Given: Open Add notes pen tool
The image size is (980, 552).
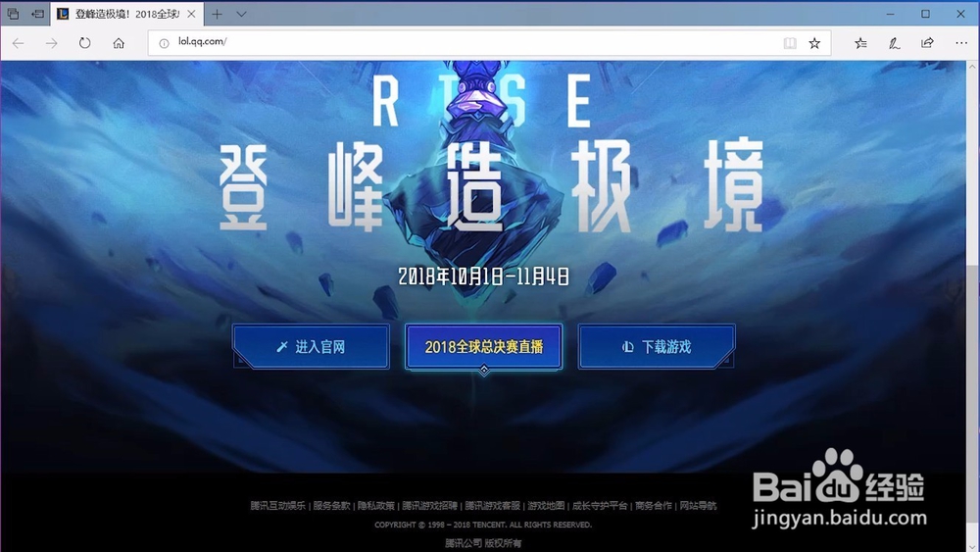Looking at the screenshot, I should (895, 43).
